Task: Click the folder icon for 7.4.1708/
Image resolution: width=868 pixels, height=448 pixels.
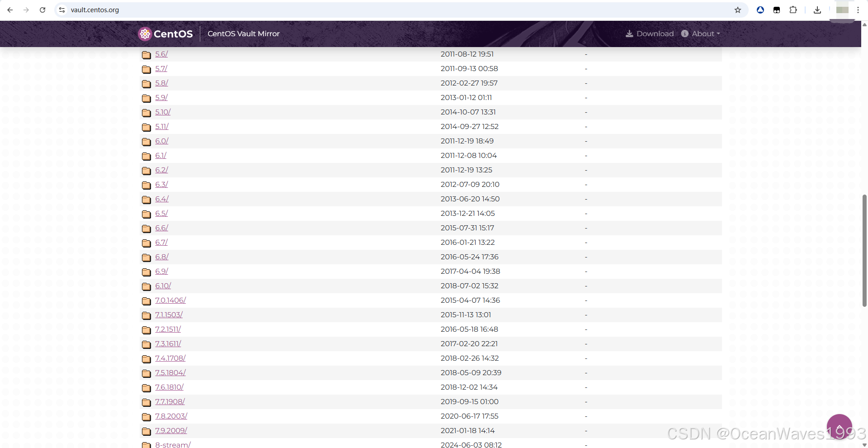Action: [146, 359]
